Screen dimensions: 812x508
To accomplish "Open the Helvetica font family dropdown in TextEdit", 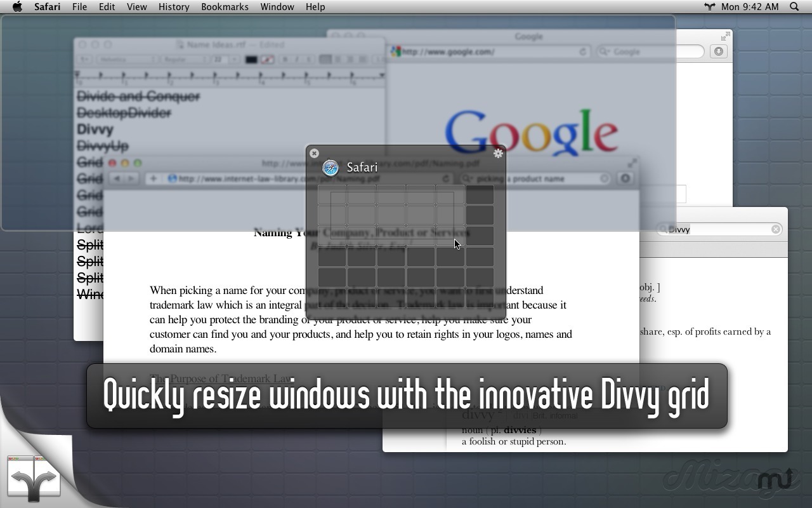I will 126,60.
